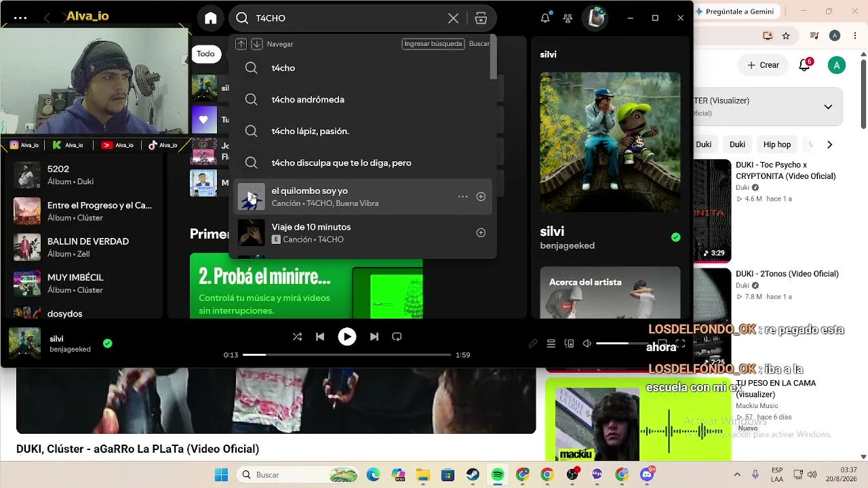The width and height of the screenshot is (868, 488).
Task: Toggle green saved checkmark in right panel
Action: coord(675,237)
